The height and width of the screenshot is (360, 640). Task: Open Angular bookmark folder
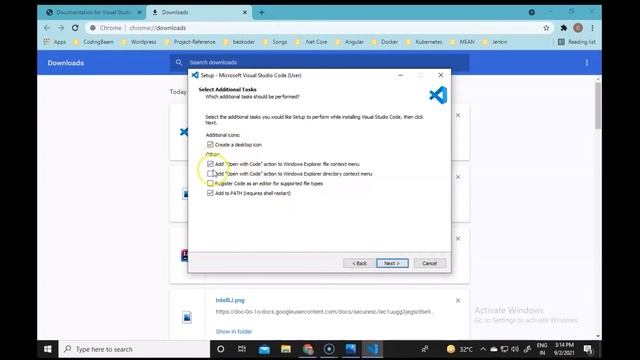pos(349,42)
